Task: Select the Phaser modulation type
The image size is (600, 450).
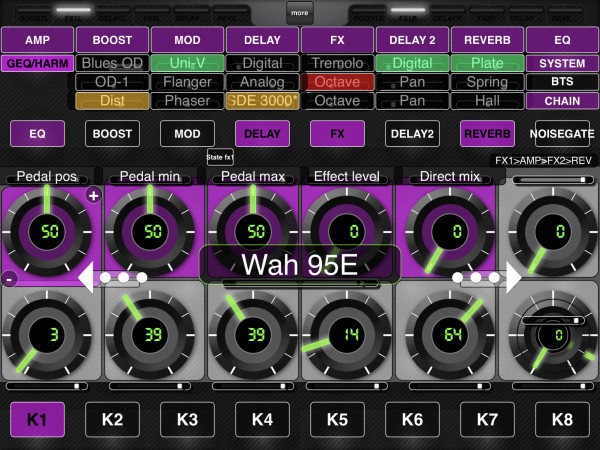Action: click(188, 101)
